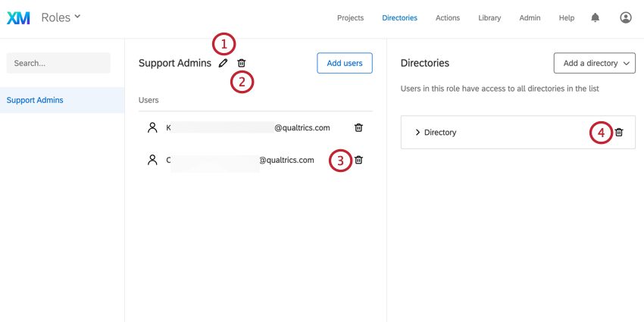Remove the first user with trash icon
This screenshot has height=322, width=644.
358,128
